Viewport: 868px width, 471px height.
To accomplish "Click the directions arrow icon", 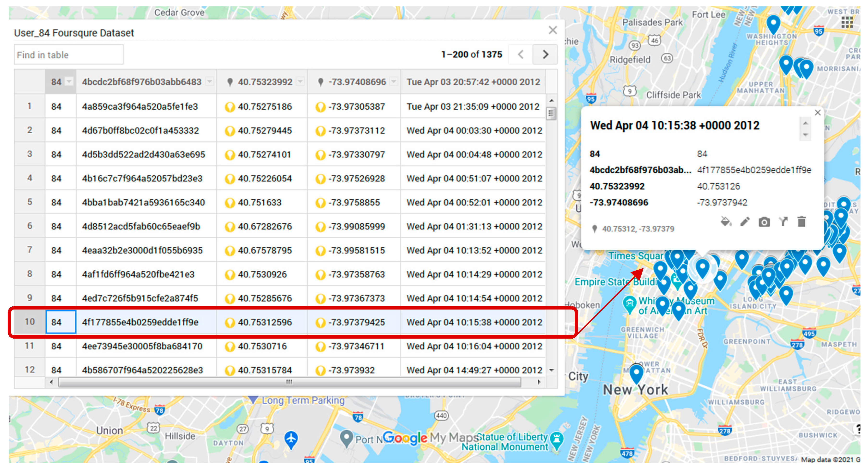I will point(783,222).
